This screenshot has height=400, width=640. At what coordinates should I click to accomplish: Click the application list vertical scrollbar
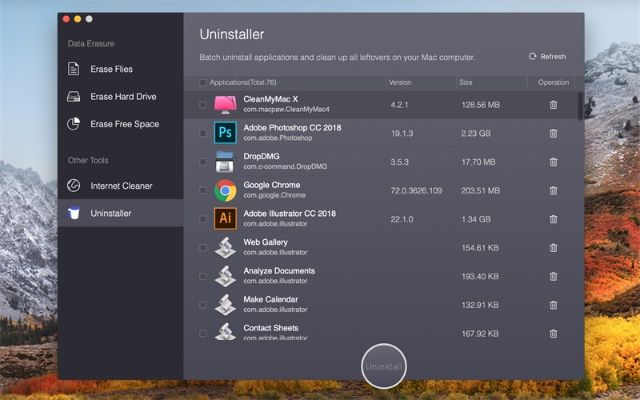(x=580, y=105)
